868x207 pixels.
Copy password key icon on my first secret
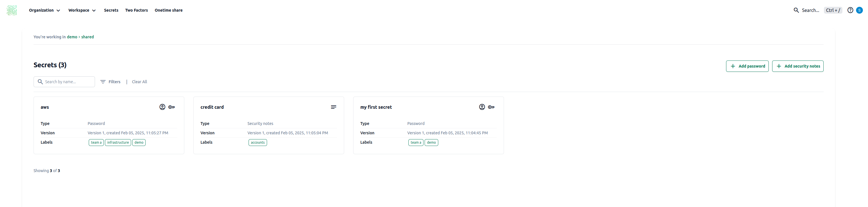coord(491,107)
